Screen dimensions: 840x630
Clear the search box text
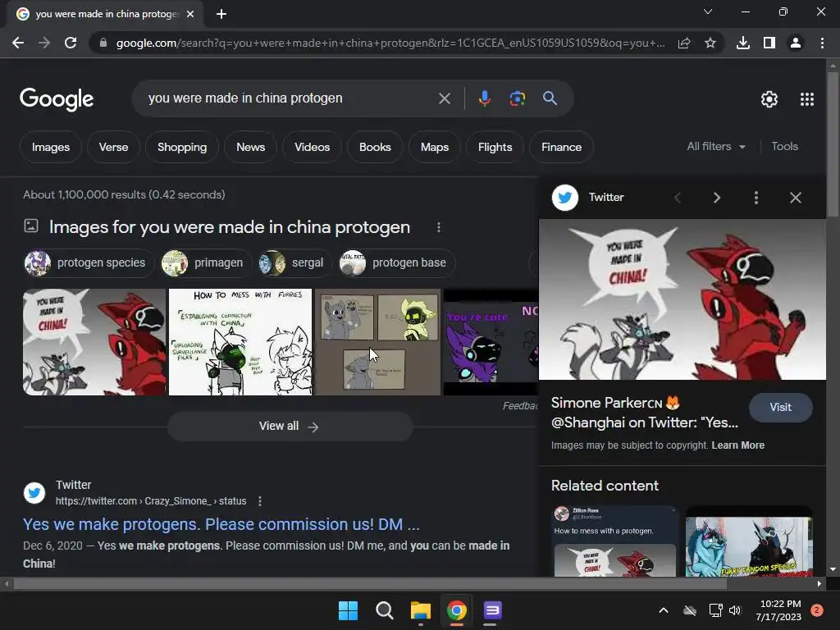(445, 98)
